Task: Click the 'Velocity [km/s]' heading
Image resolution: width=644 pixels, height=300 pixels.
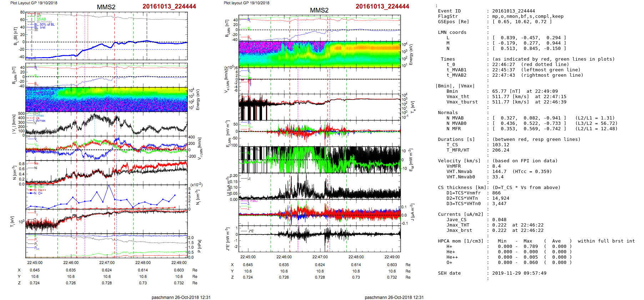Action: 459,161
